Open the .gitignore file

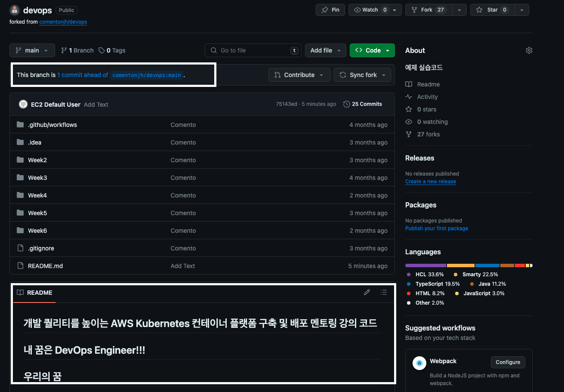(x=41, y=248)
